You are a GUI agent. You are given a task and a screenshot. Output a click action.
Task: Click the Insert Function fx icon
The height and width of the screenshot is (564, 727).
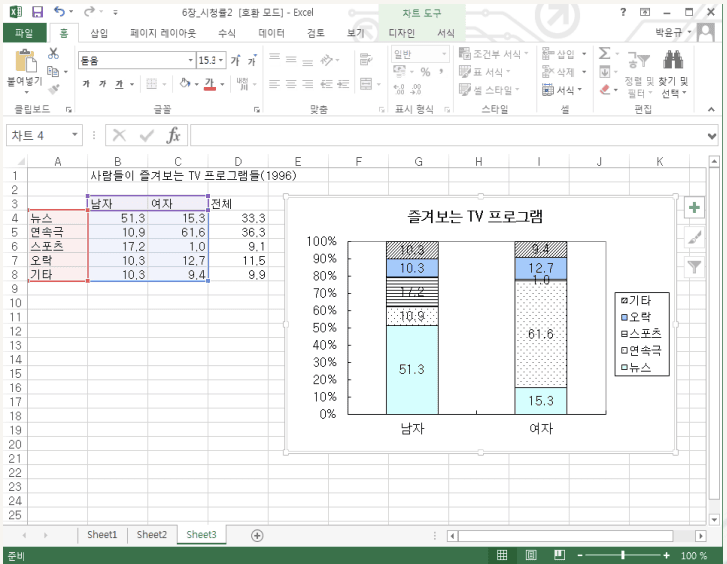point(173,135)
